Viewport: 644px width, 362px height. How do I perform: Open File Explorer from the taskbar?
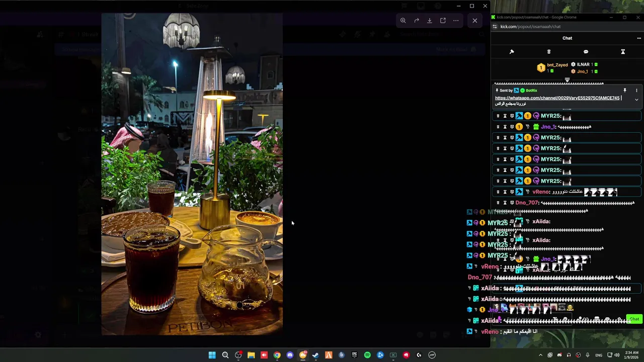251,355
